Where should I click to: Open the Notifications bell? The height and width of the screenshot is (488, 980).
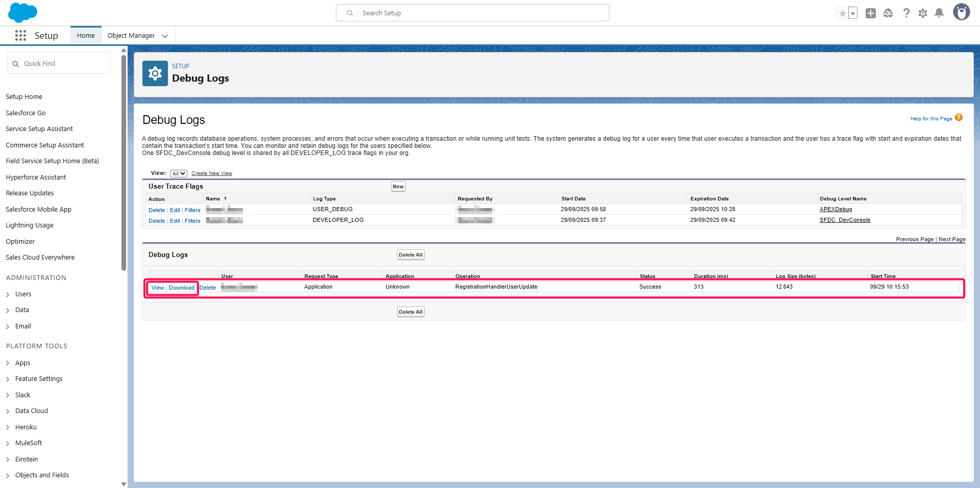939,13
